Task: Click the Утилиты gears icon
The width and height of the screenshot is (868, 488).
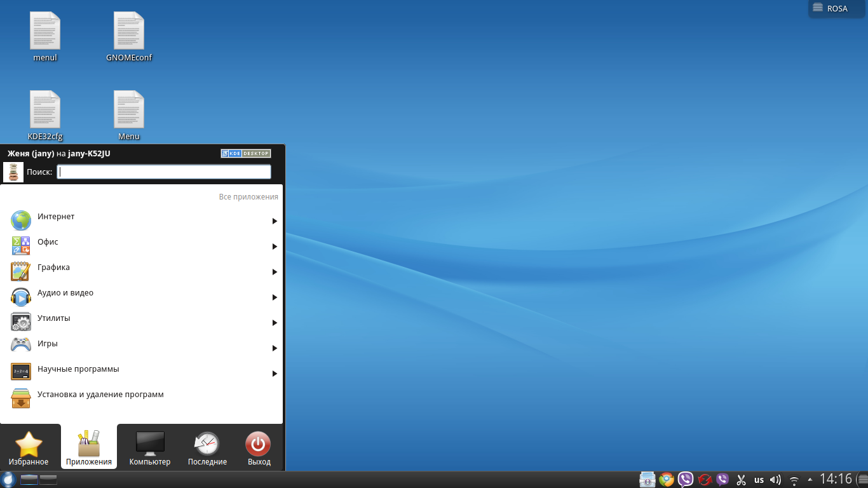Action: (x=21, y=322)
